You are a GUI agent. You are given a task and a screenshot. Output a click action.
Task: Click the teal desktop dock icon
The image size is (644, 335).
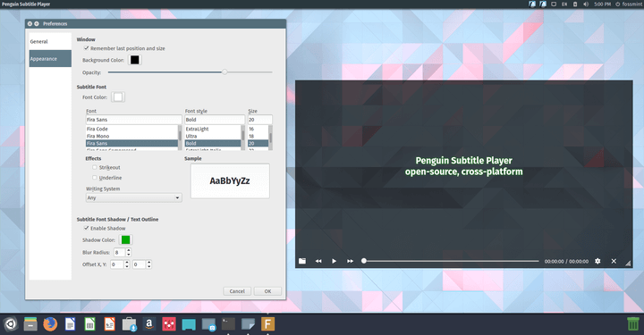(x=189, y=324)
